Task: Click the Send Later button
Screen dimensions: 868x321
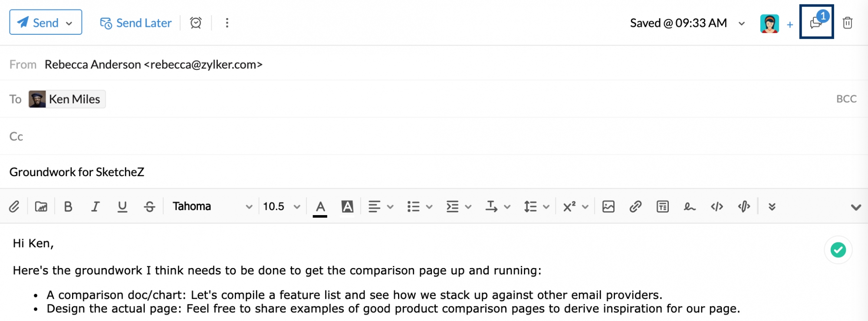Action: pos(136,23)
